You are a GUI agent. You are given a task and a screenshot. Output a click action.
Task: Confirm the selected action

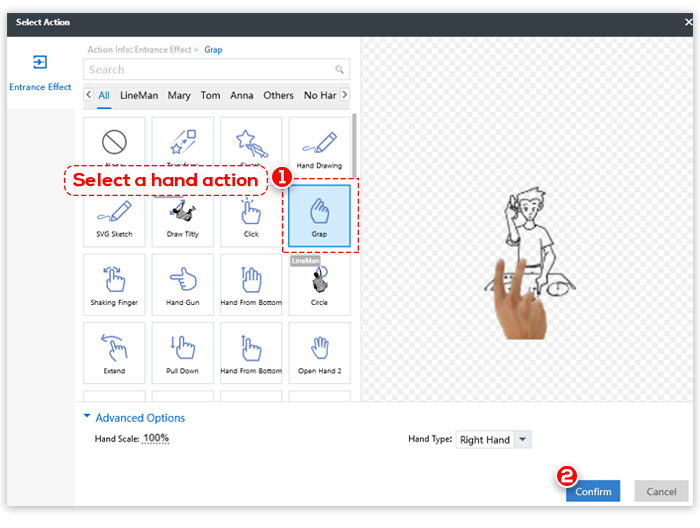pos(593,491)
